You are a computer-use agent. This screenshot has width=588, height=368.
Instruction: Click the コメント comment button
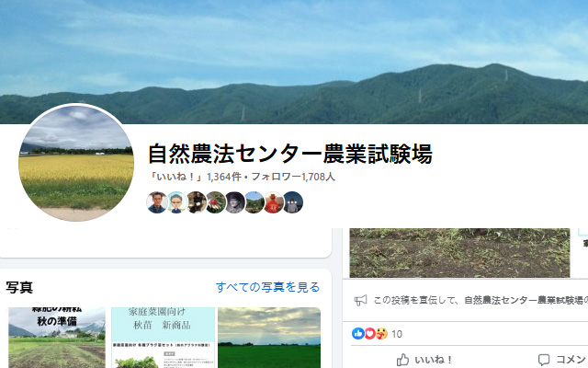562,360
